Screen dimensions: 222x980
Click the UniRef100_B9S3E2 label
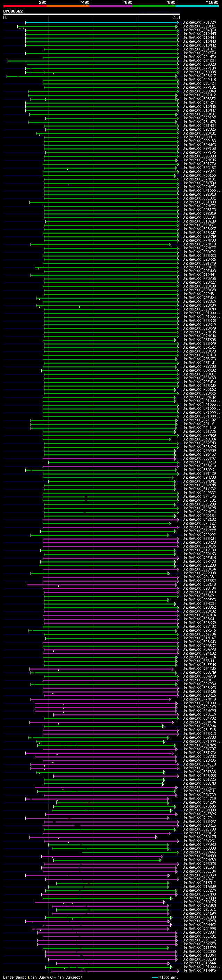199,99
